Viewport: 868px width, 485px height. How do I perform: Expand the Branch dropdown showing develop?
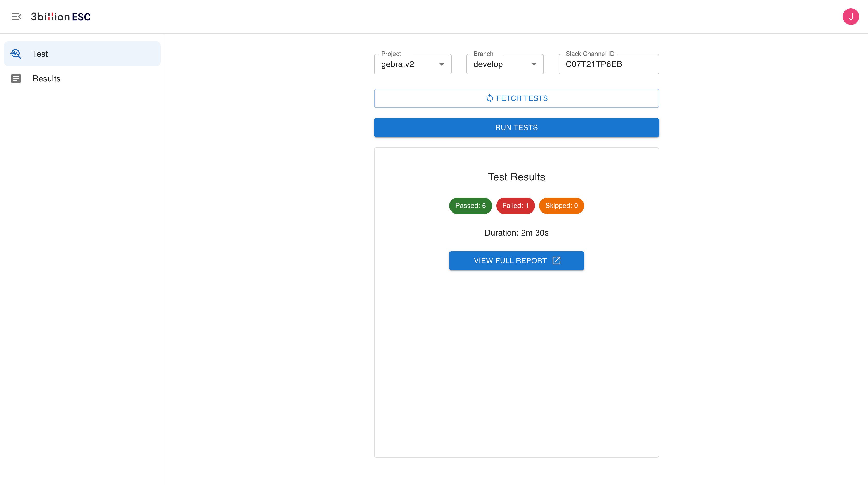coord(505,64)
